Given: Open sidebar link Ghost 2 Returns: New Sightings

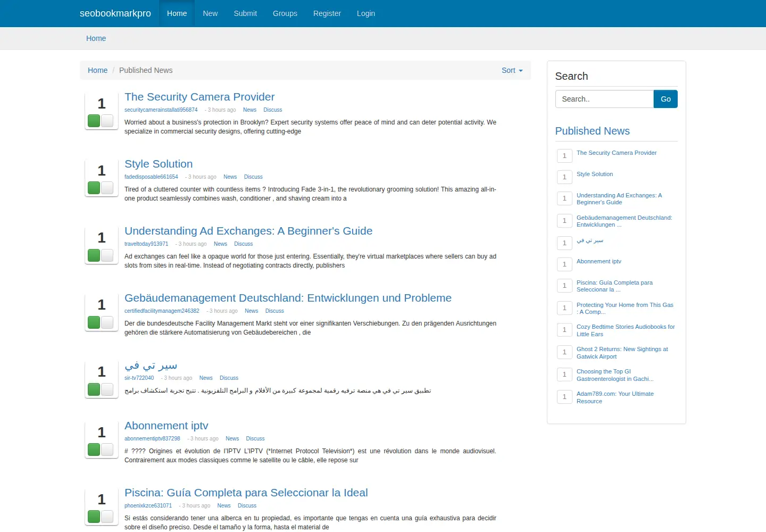Looking at the screenshot, I should [622, 353].
